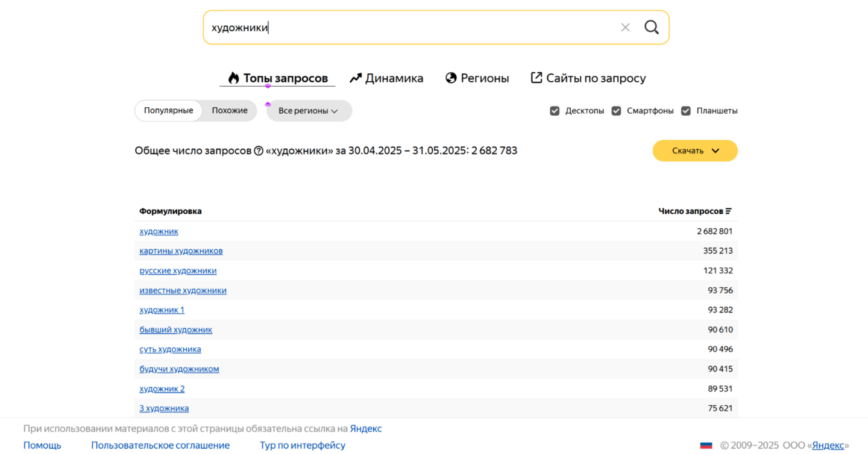Open the Динамика trend tab
The width and height of the screenshot is (868, 454).
point(386,78)
